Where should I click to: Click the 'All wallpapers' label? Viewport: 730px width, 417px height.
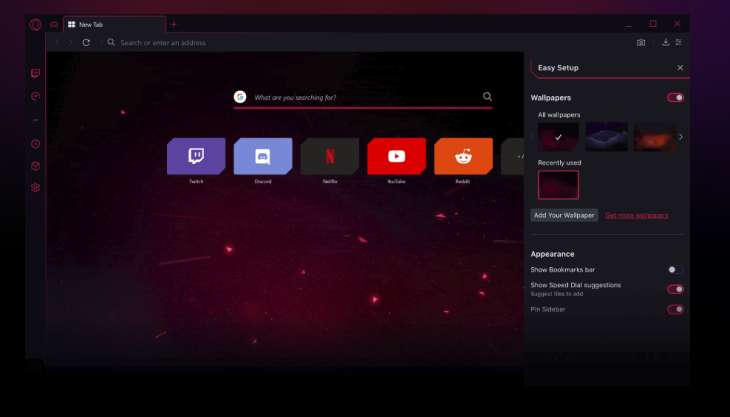[559, 115]
